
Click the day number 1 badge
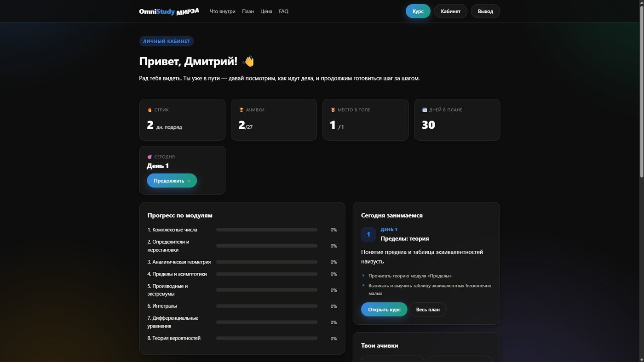[368, 235]
